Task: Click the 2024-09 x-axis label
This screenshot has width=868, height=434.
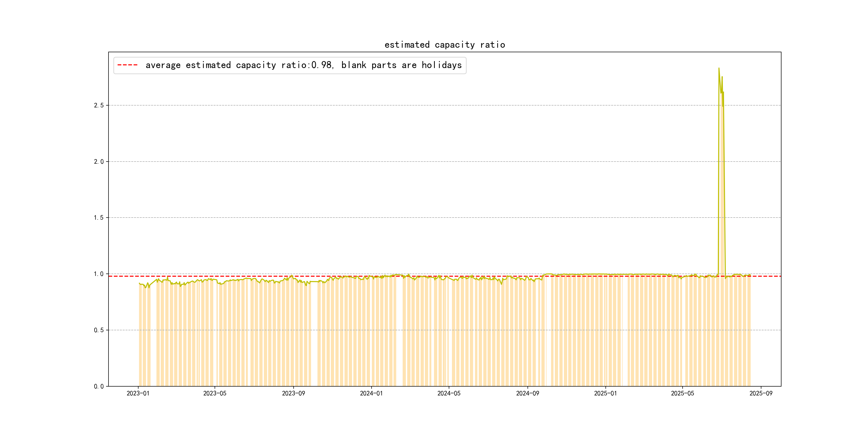Action: (x=527, y=393)
